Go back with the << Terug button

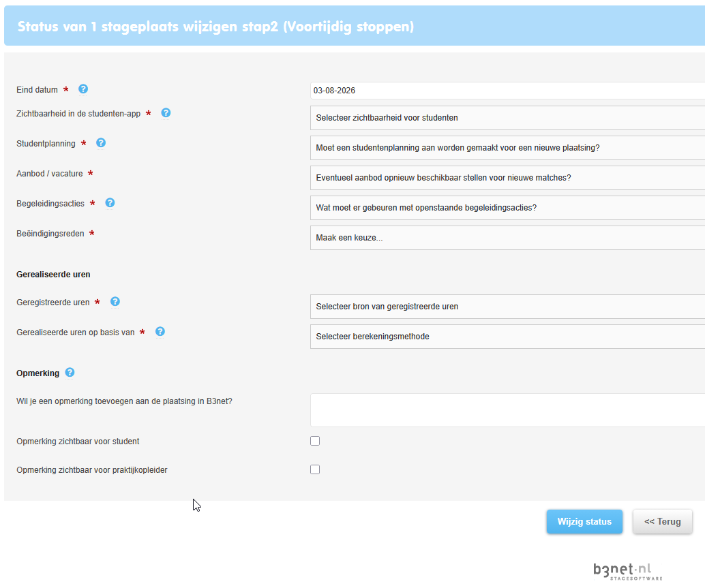662,521
